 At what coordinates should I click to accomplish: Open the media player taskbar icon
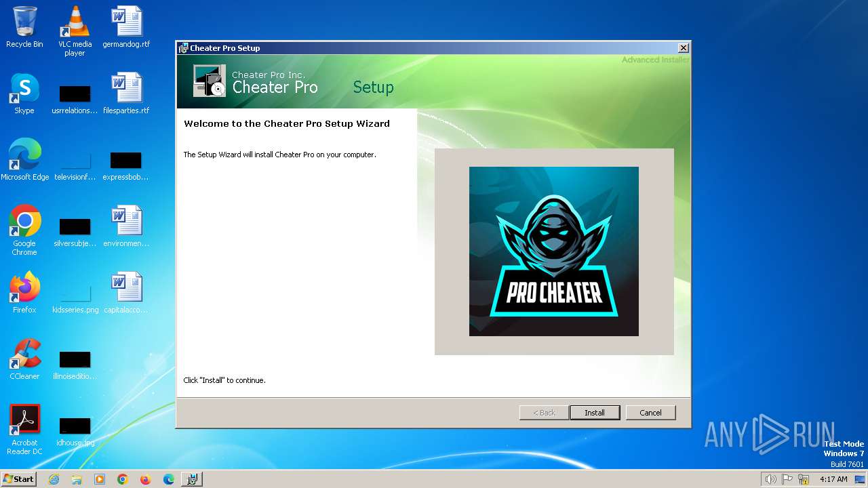100,479
